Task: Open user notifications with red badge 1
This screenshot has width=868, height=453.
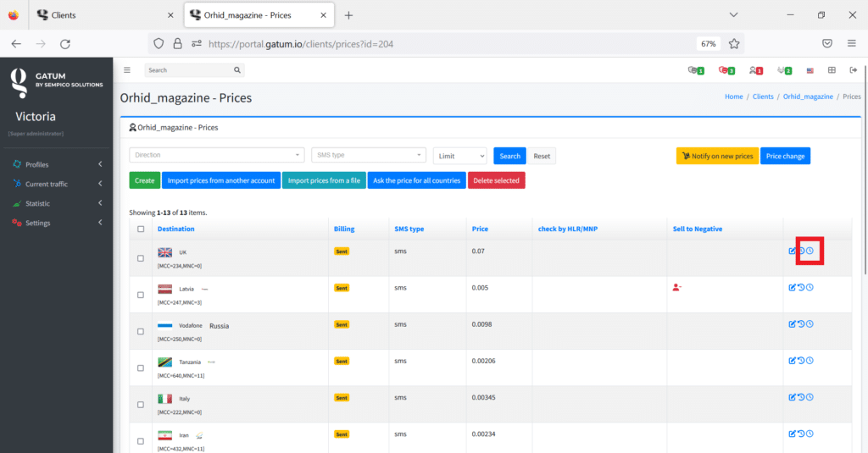Action: 755,70
